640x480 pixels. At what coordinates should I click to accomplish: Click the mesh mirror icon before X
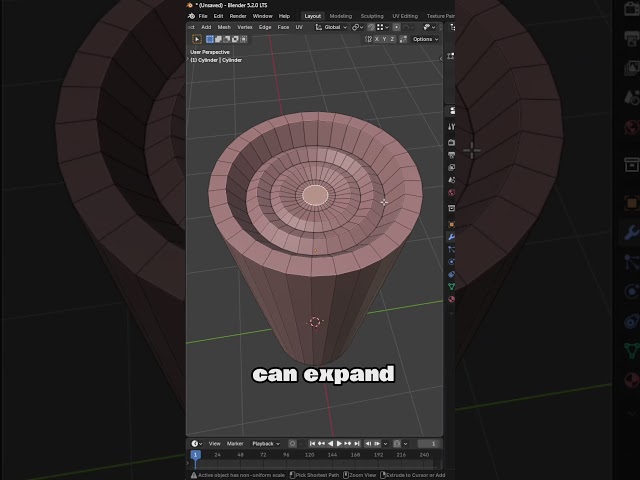coord(368,39)
